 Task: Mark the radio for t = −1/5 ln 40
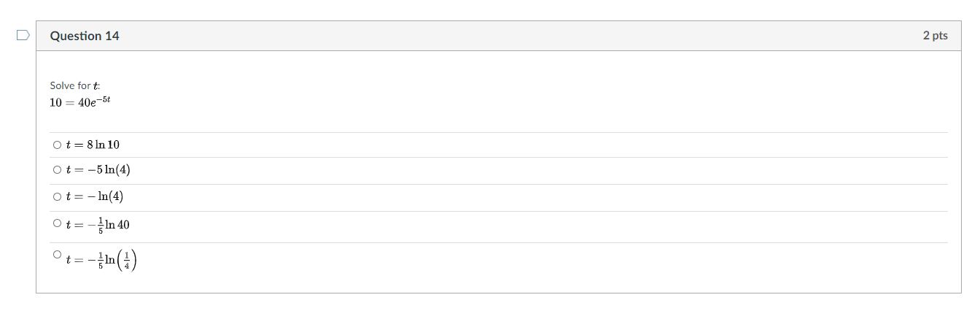58,223
